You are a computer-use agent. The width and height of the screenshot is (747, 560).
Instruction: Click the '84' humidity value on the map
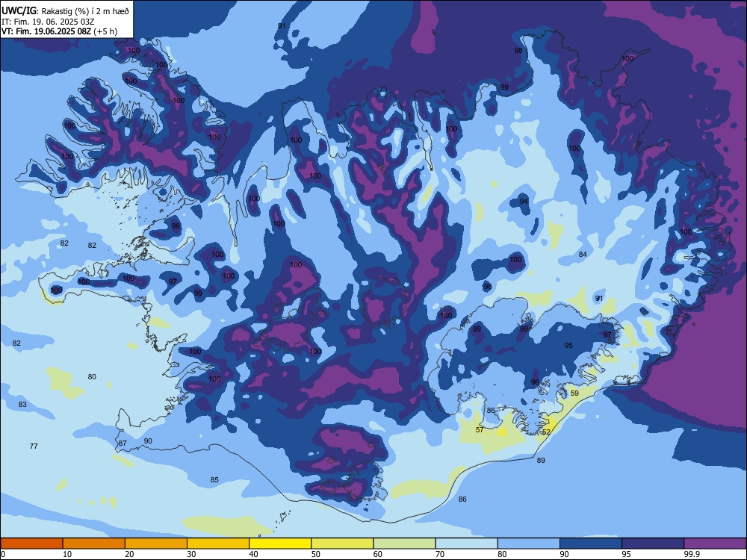[583, 255]
